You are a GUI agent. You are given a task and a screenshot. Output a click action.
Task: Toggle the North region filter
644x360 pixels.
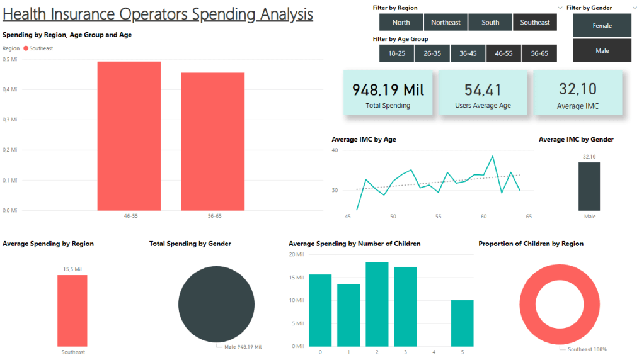[x=401, y=23]
